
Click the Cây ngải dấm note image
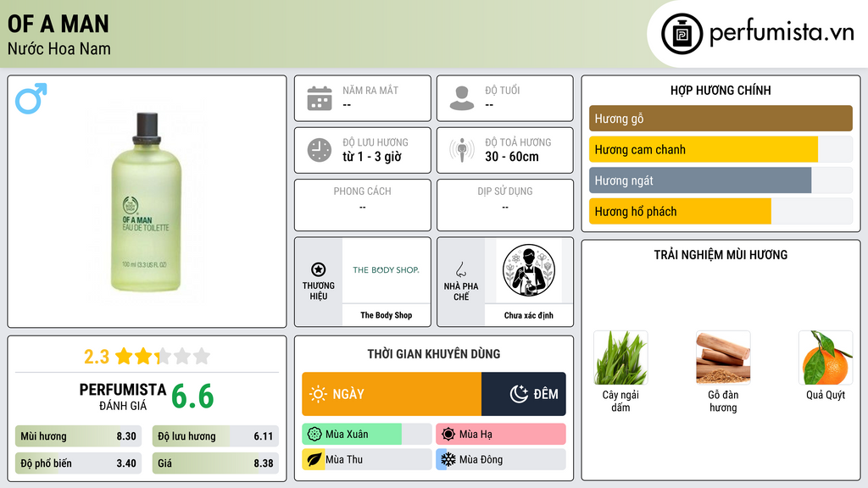click(620, 358)
